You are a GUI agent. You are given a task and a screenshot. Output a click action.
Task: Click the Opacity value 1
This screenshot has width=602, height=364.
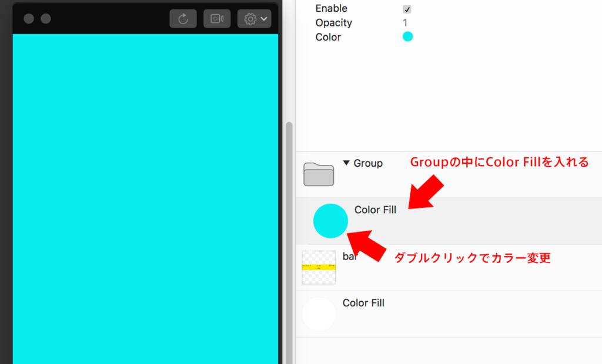[405, 23]
